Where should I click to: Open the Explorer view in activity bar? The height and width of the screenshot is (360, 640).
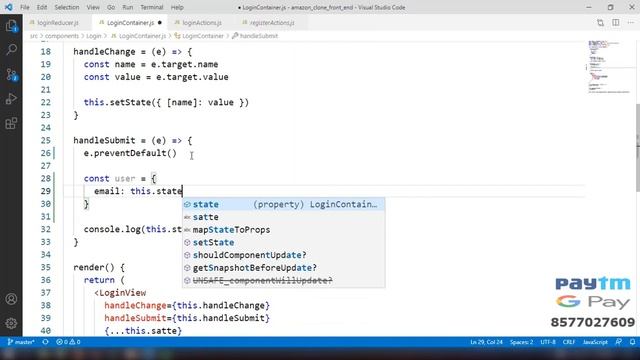[11, 26]
